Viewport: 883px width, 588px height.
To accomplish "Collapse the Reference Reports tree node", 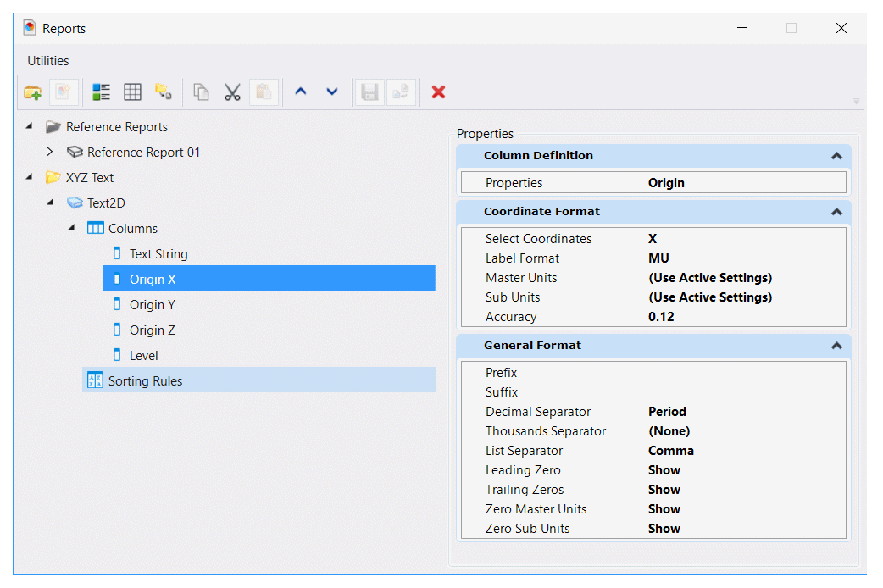I will click(30, 126).
